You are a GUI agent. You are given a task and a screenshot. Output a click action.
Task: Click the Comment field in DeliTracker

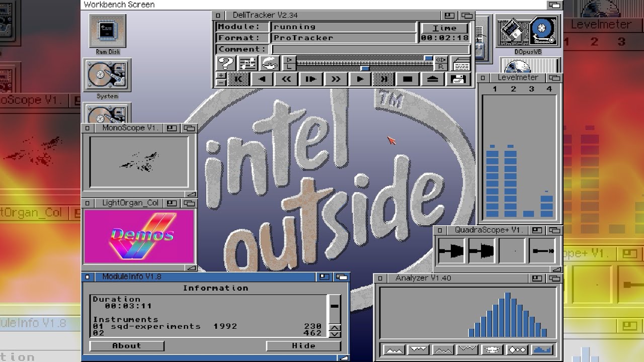tap(370, 49)
